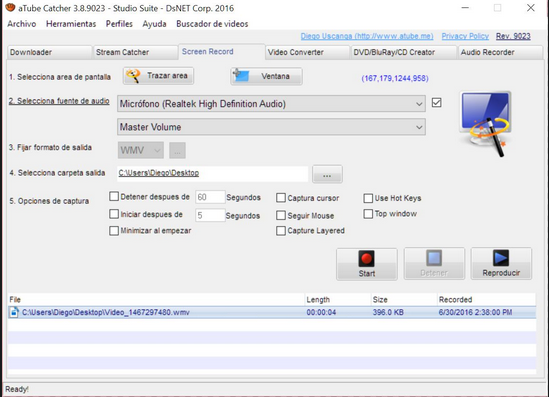
Task: Check Minimizar al empezar option
Action: click(114, 231)
